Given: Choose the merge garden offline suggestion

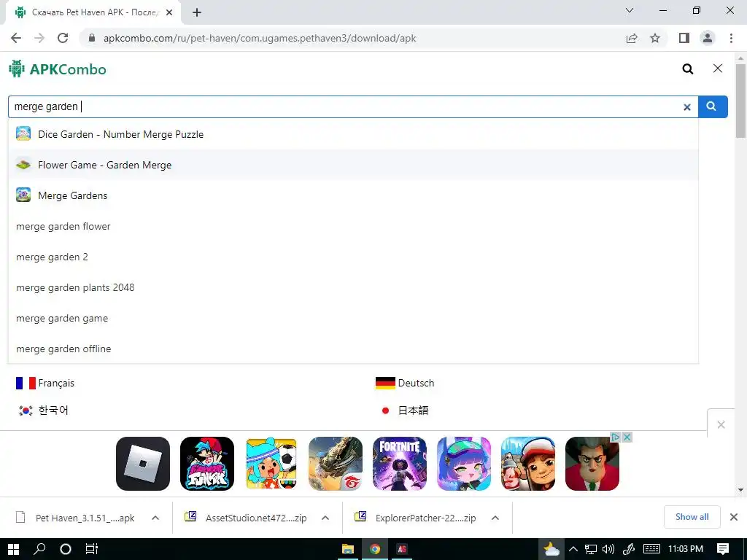Looking at the screenshot, I should [x=353, y=349].
